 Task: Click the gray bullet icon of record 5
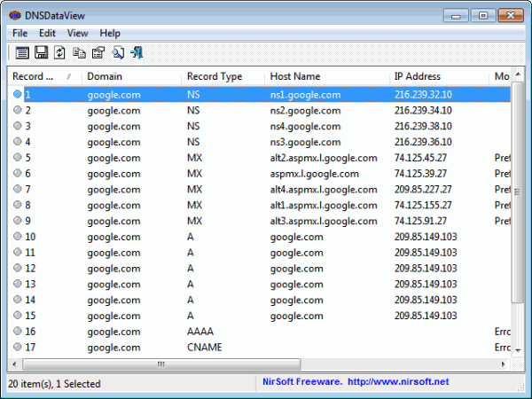(18, 157)
